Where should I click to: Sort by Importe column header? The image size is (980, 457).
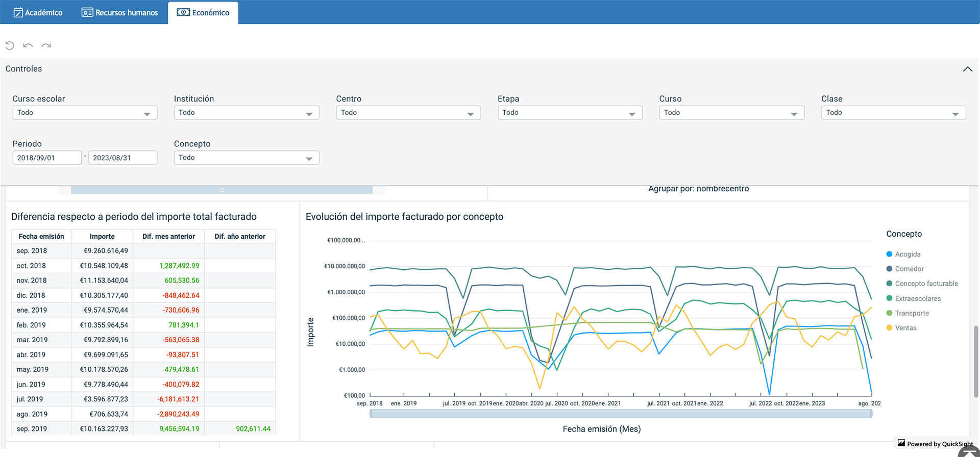tap(102, 236)
